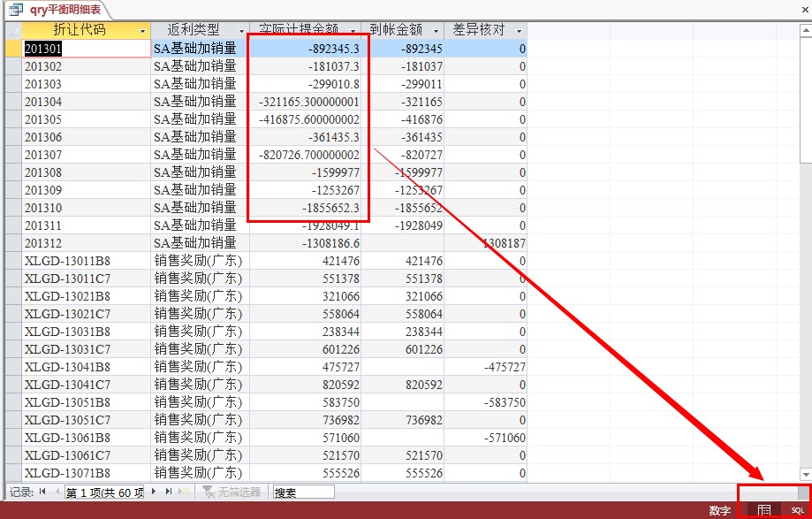Select the qry平衡明细表 tab
812x519 pixels.
(x=57, y=10)
